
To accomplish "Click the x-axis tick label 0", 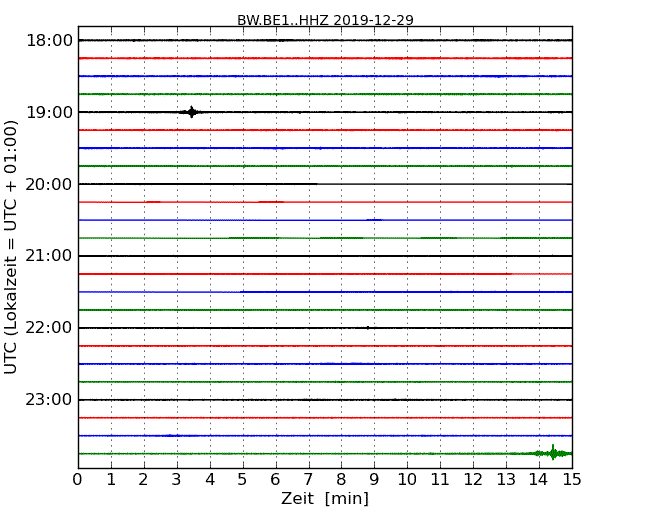I will [x=78, y=480].
